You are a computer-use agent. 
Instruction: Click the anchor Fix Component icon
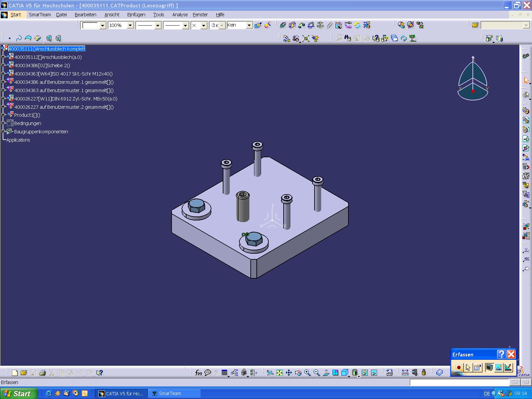pos(320,25)
